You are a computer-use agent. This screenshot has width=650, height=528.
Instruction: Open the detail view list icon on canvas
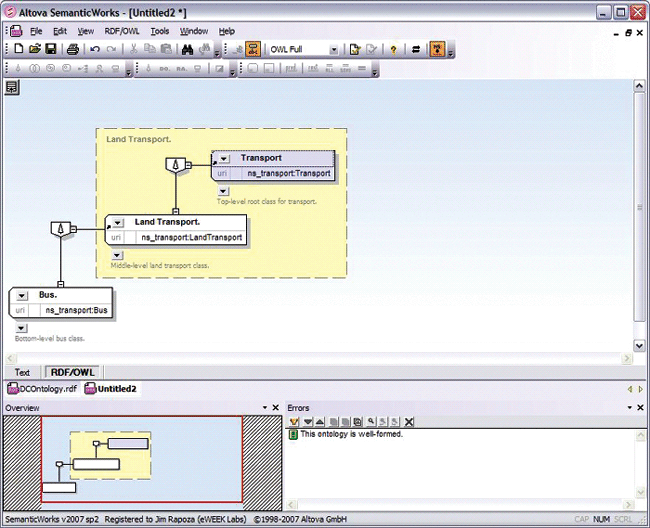(12, 87)
